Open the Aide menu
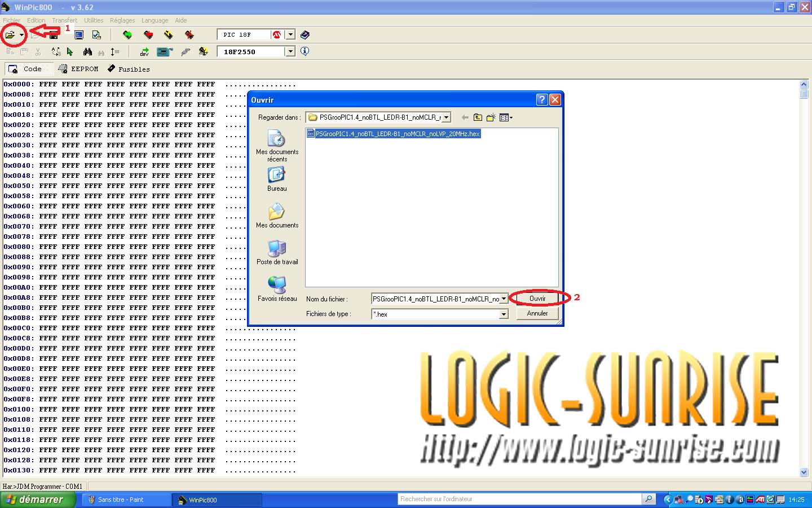This screenshot has height=508, width=812. click(181, 20)
